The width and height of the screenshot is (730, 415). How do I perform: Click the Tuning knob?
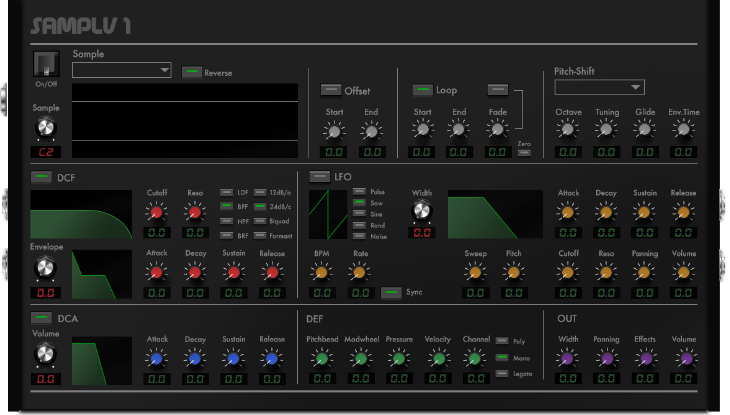[x=606, y=129]
